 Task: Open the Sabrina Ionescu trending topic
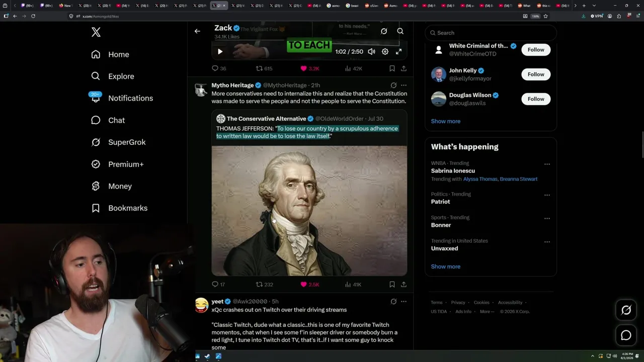click(x=453, y=171)
